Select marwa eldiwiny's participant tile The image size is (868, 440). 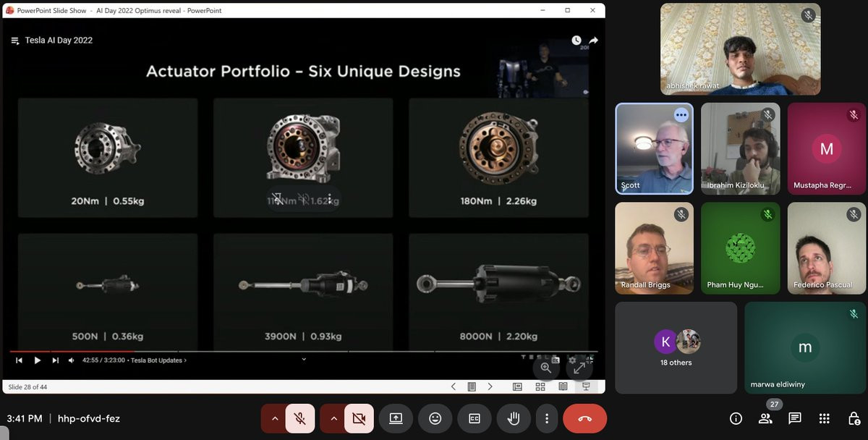[805, 347]
